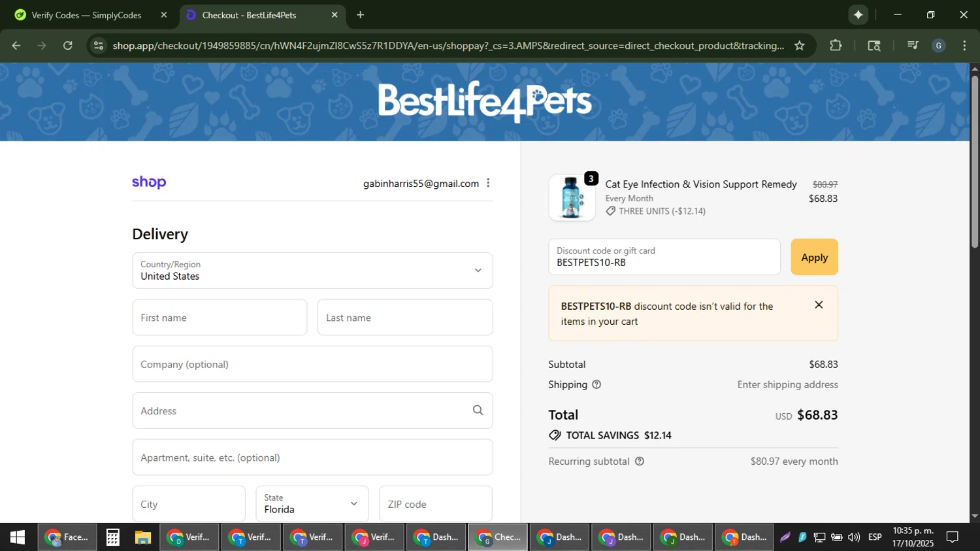Click the page vertical scrollbar

[975, 162]
